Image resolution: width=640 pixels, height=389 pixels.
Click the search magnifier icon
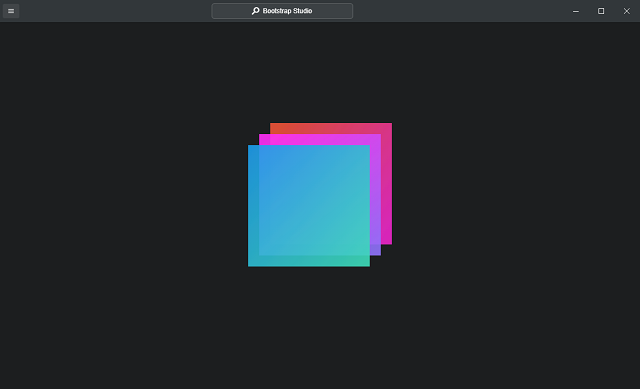(x=256, y=11)
